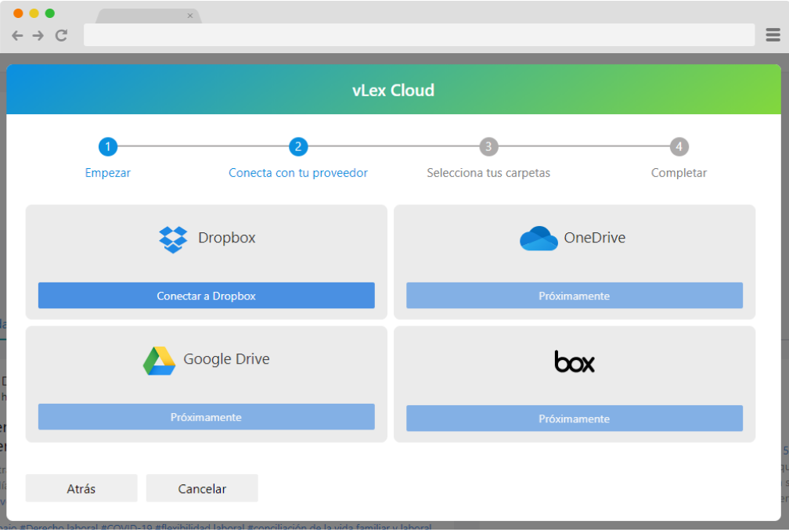This screenshot has width=789, height=532.
Task: Click the Google Drive provider name
Action: coord(226,359)
